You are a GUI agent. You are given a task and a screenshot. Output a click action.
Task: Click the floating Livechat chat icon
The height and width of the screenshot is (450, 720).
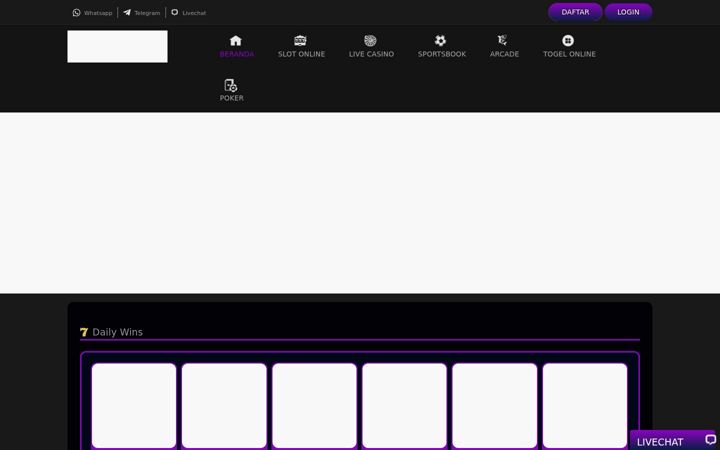click(710, 439)
